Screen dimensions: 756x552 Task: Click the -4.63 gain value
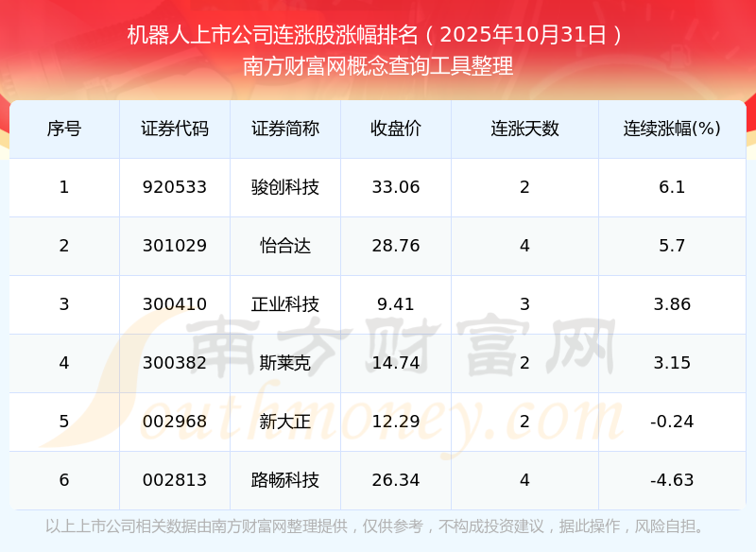672,480
